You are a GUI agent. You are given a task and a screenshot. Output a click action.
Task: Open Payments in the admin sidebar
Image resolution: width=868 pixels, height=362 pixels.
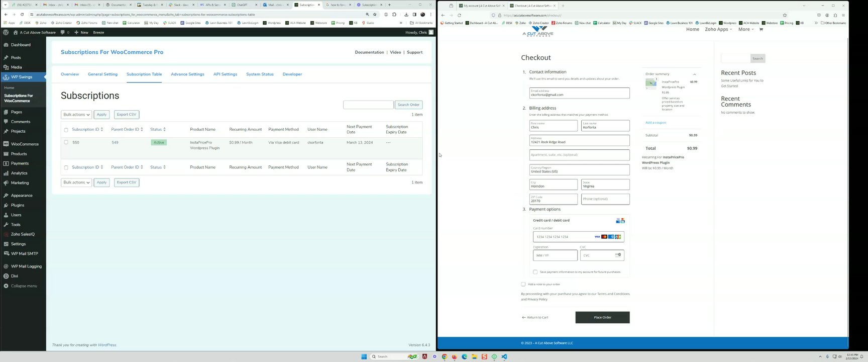(x=20, y=163)
